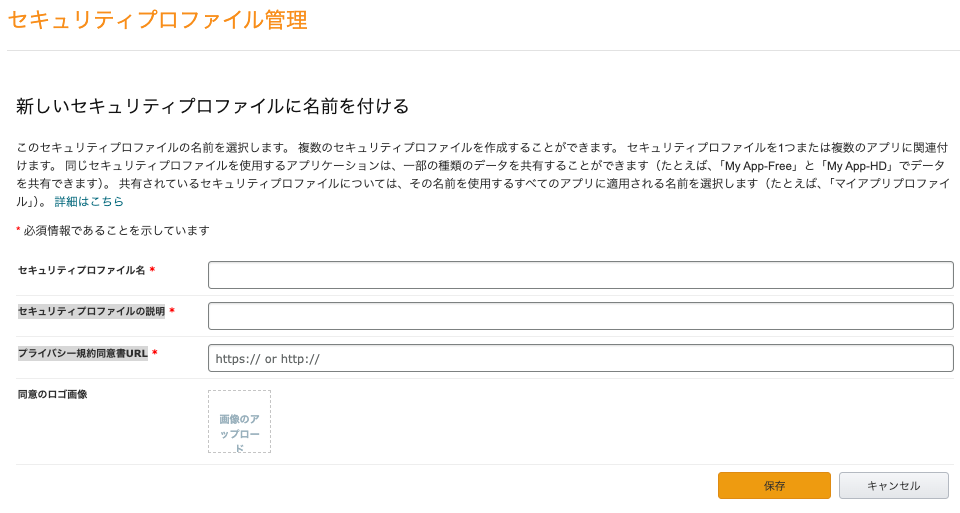Screen dimensions: 960x513
Task: Cancel with the キャンセル button
Action: tap(893, 485)
